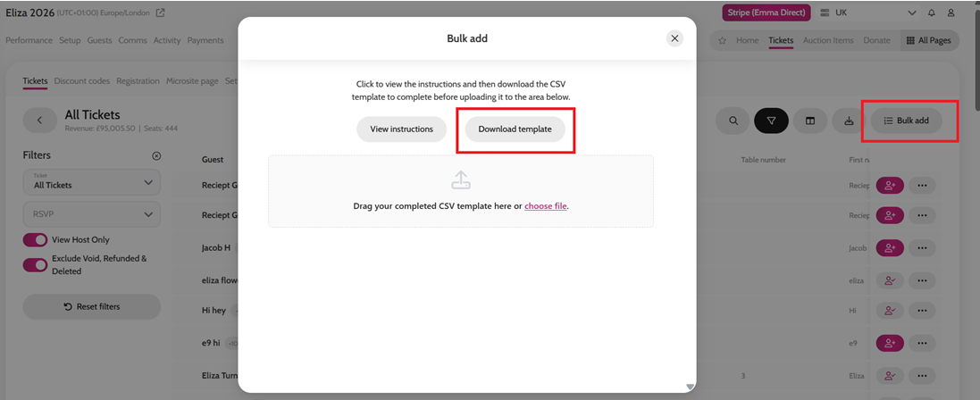Open the Auction Items page tab

tap(828, 40)
